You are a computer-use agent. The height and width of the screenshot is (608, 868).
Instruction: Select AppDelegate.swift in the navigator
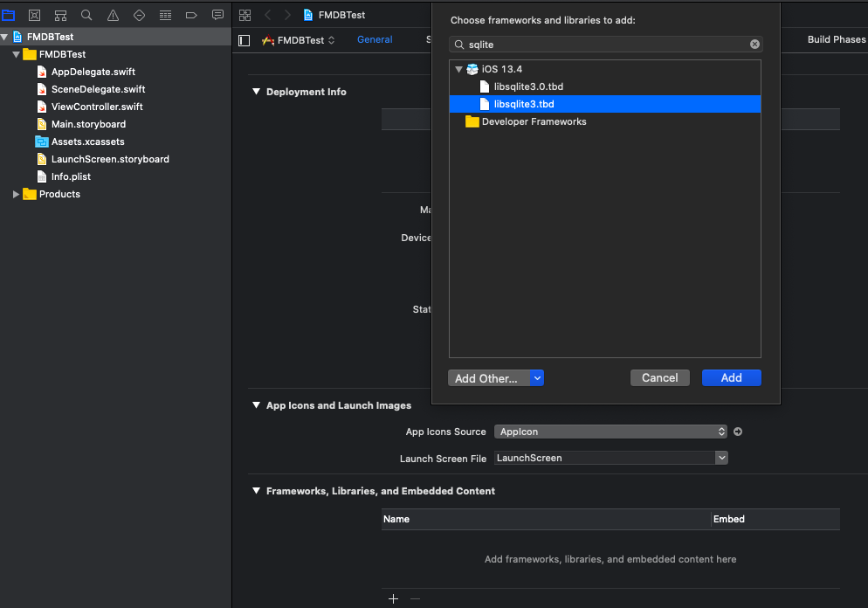tap(93, 72)
